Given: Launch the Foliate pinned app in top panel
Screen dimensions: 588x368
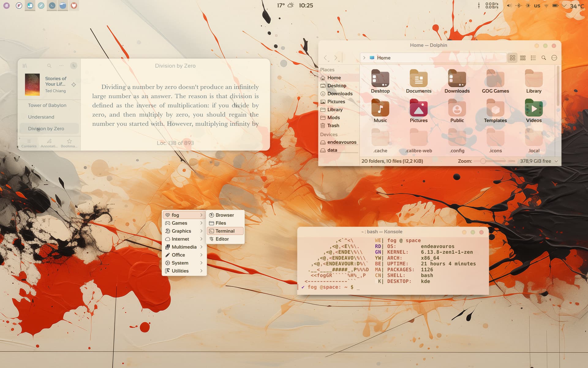Looking at the screenshot, I should click(19, 6).
